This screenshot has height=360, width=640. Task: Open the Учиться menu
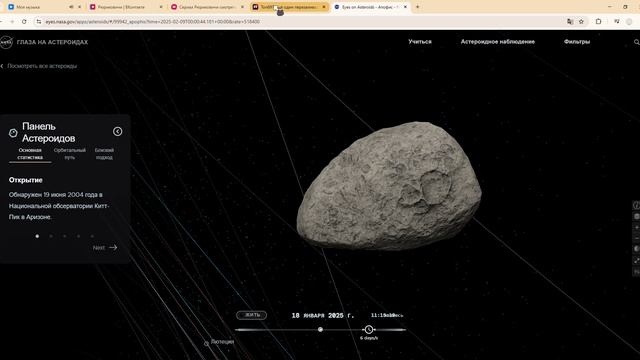point(420,42)
